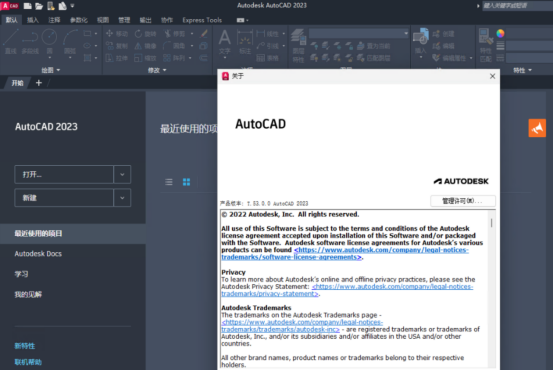This screenshot has height=371, width=554.
Task: Activate the Rotate (旋转) command
Action: point(145,34)
